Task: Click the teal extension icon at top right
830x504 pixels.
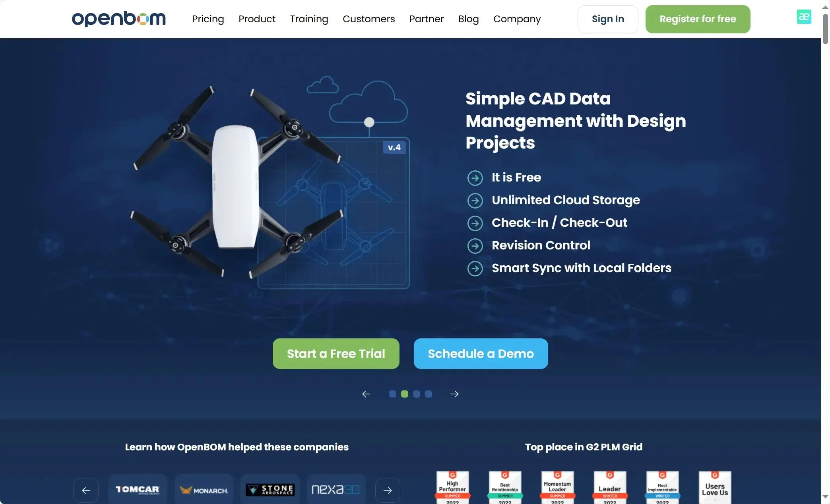Action: click(x=804, y=17)
